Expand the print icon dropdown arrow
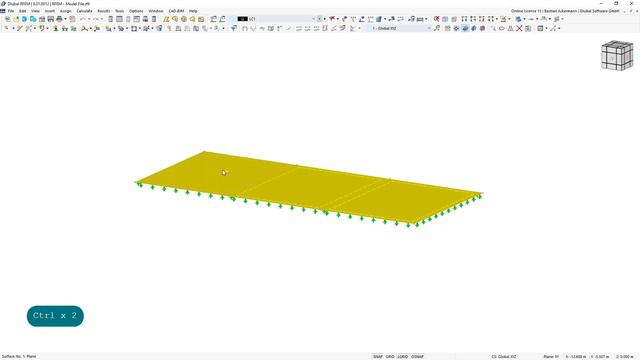 coord(65,19)
